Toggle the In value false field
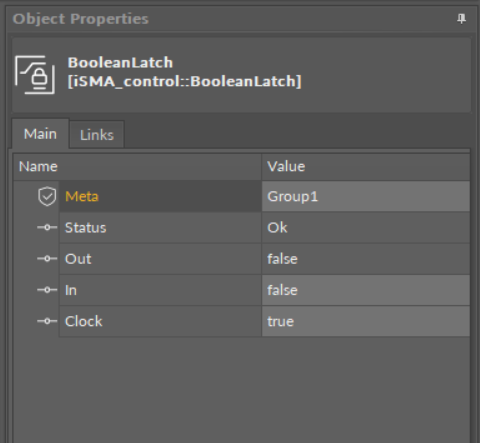Screen dimensions: 480x443 [366, 290]
